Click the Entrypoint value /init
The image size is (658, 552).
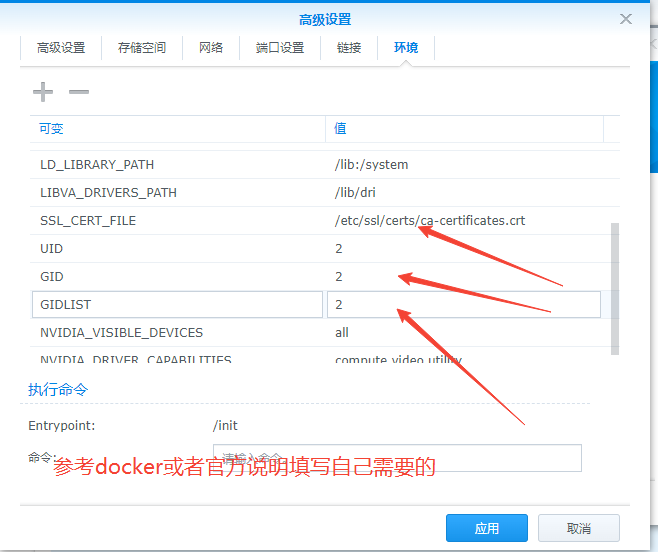[x=225, y=426]
